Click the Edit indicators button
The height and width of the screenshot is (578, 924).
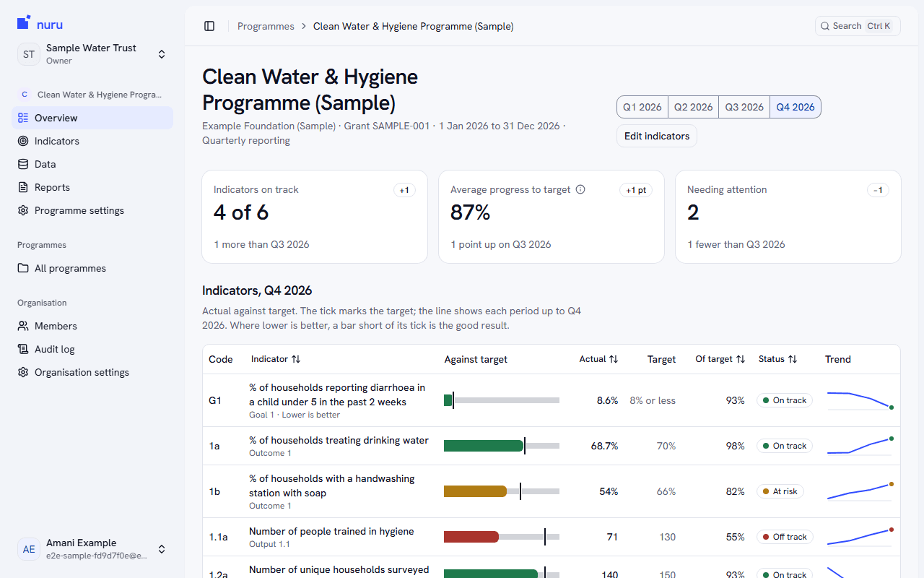point(657,136)
